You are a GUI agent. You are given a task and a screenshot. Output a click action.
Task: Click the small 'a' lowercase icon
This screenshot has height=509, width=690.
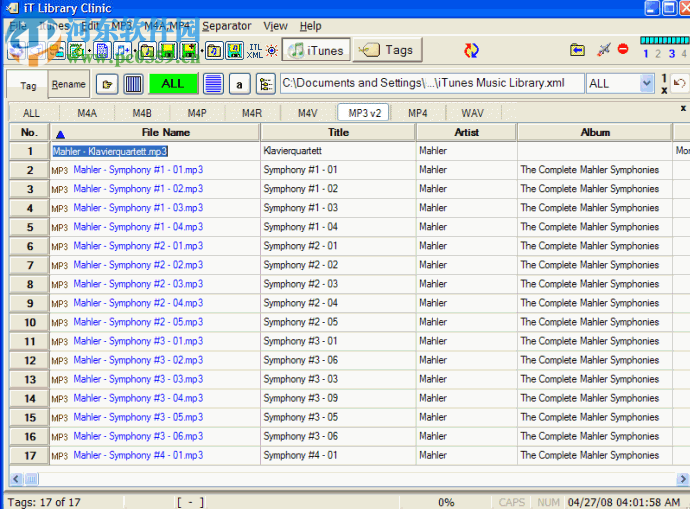click(x=239, y=84)
